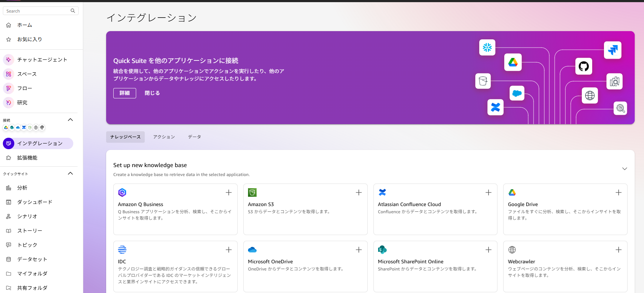
Task: Open ダッシュボード from sidebar
Action: coord(35,202)
